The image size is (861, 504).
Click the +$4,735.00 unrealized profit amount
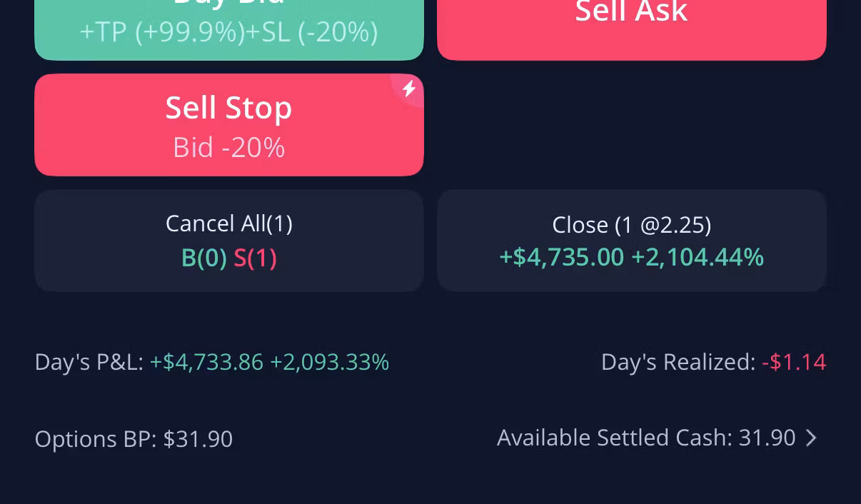coord(561,257)
